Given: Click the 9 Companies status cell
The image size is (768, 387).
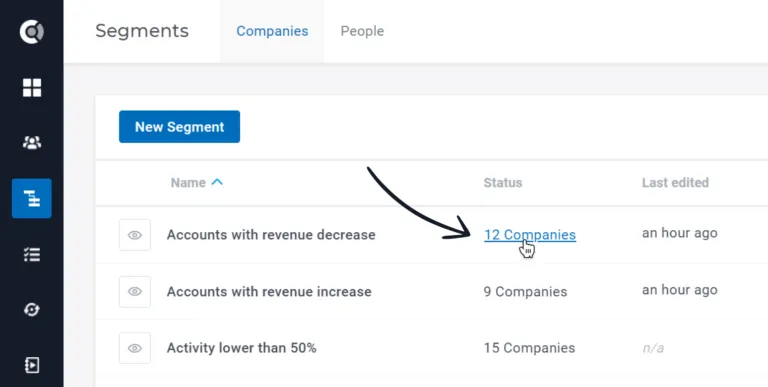Looking at the screenshot, I should (x=526, y=291).
